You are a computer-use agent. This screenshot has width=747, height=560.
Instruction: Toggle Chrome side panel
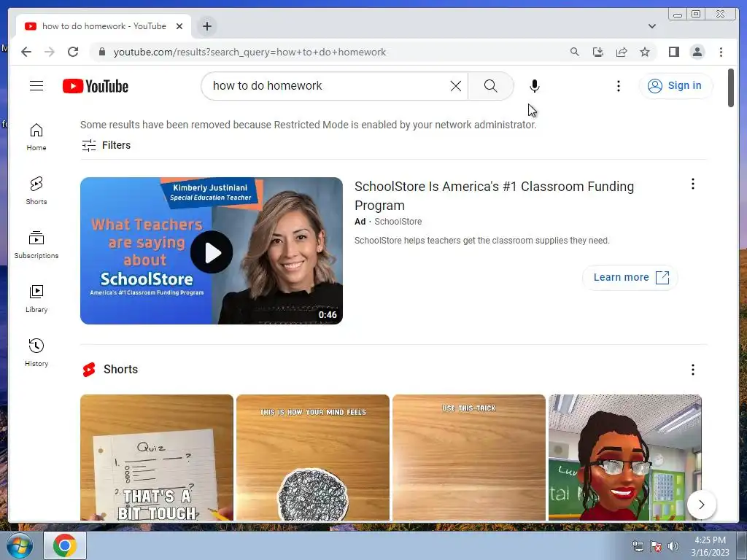(673, 52)
